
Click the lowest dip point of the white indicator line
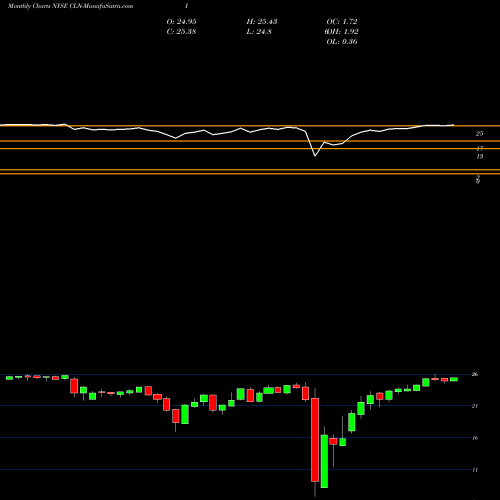315,156
